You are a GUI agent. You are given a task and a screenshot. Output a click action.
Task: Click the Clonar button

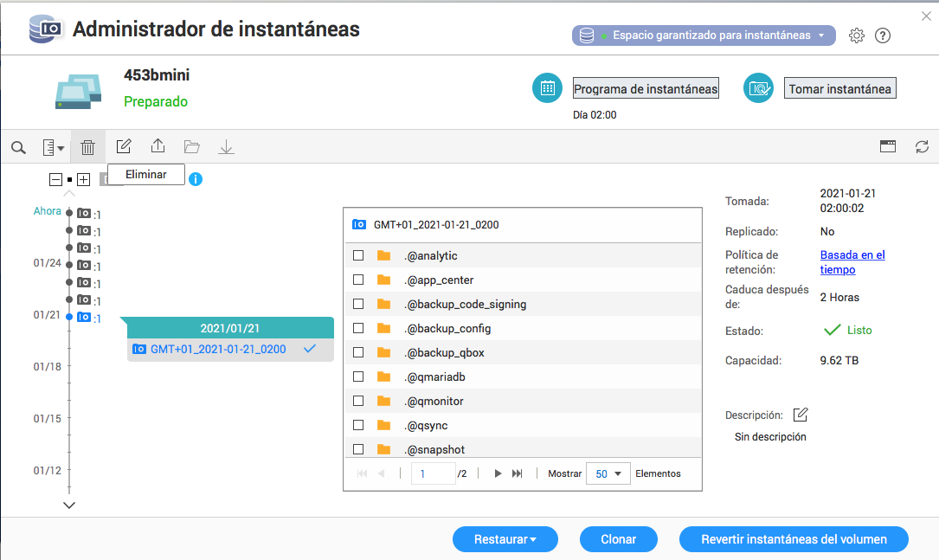(619, 539)
